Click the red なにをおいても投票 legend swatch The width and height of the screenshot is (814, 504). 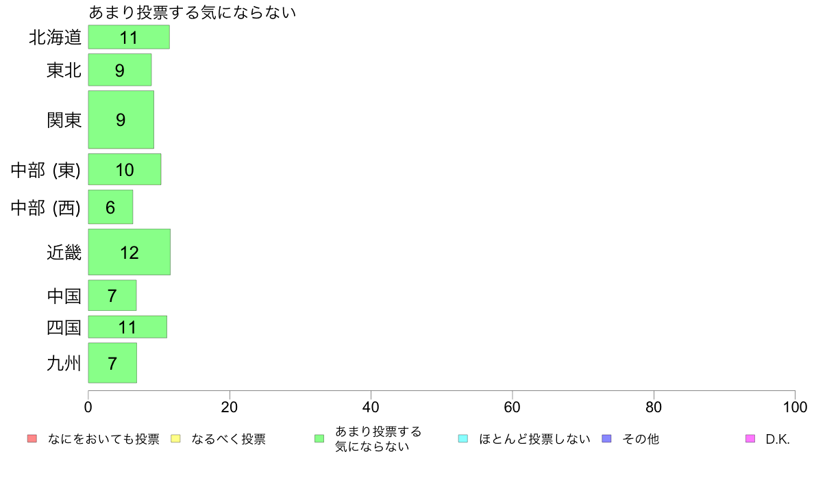pyautogui.click(x=32, y=438)
